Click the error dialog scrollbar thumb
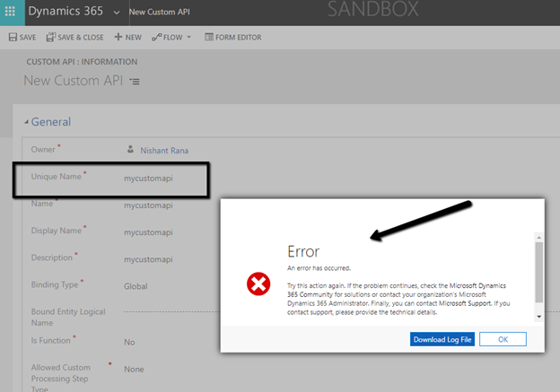The width and height of the screenshot is (560, 392). [x=539, y=273]
